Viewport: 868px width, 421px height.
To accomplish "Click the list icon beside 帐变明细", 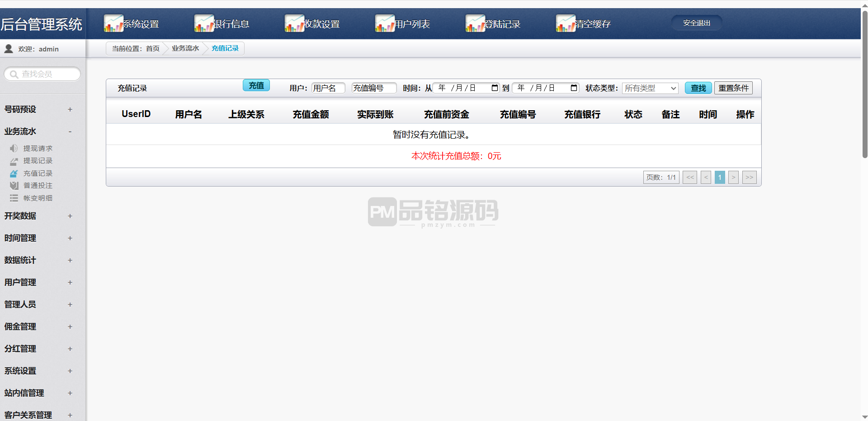I will coord(14,198).
